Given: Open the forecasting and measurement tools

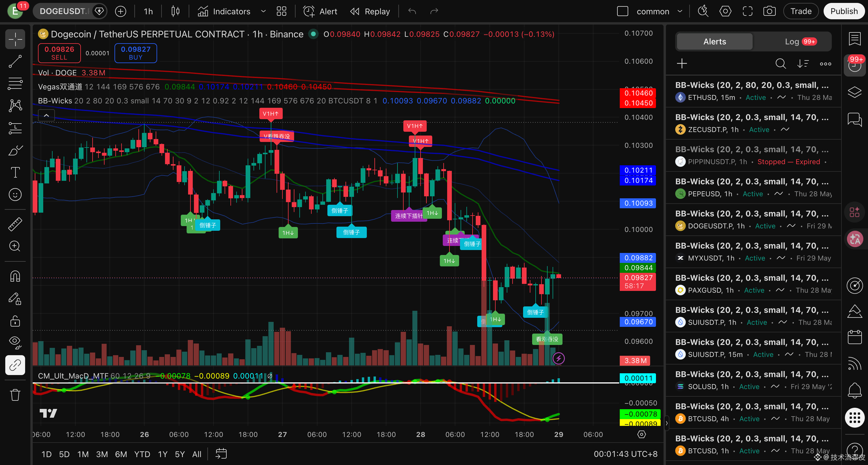Looking at the screenshot, I should click(x=15, y=128).
